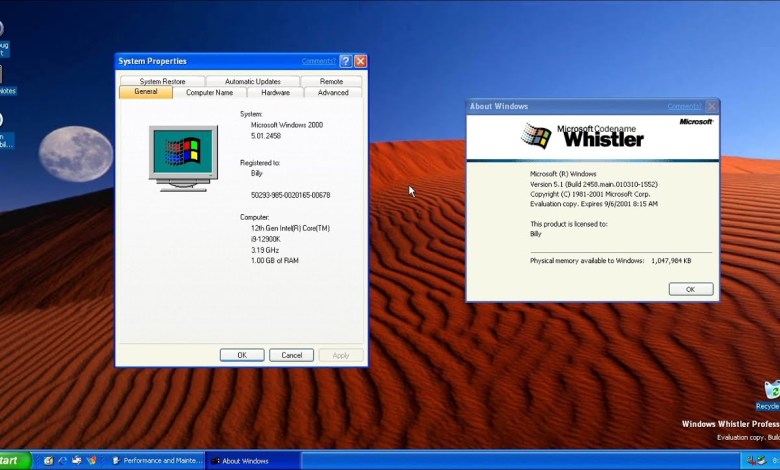The image size is (780, 470).
Task: Click "12th Gen Intel(R) Core(TM)" text
Action: (x=290, y=228)
